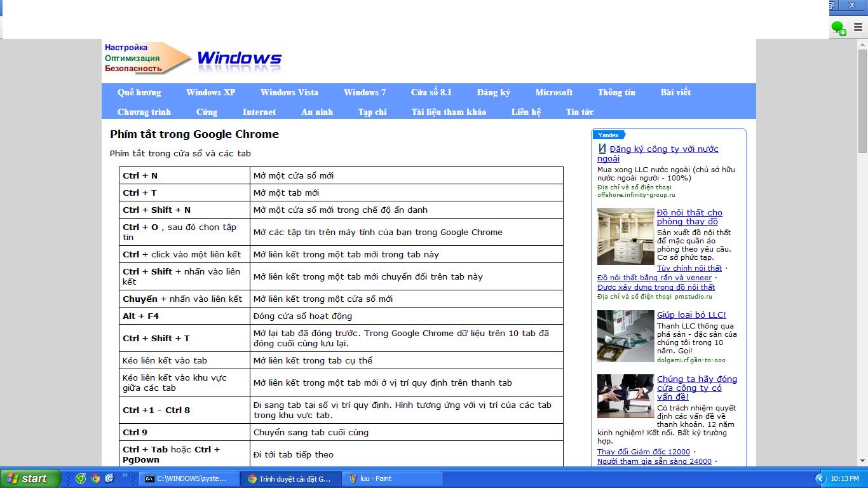Image resolution: width=868 pixels, height=488 pixels.
Task: Click the Đi tới tab tiếp theo cell
Action: coord(407,454)
